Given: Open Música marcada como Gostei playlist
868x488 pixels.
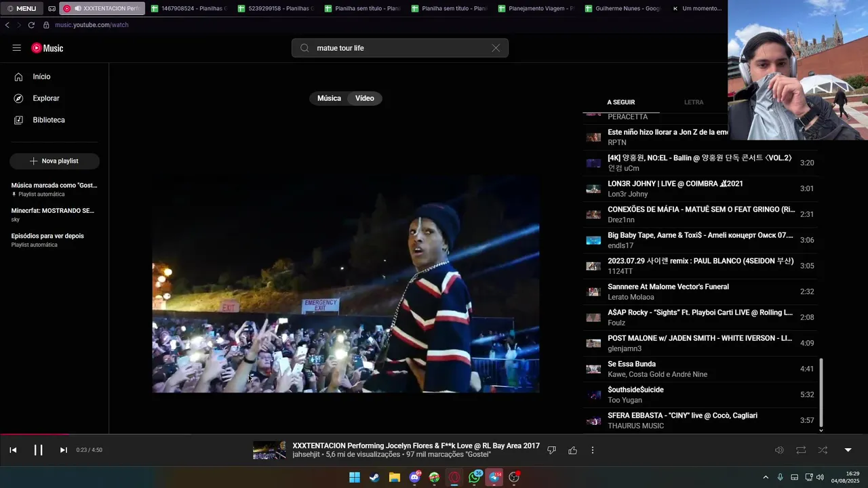Looking at the screenshot, I should [x=54, y=189].
